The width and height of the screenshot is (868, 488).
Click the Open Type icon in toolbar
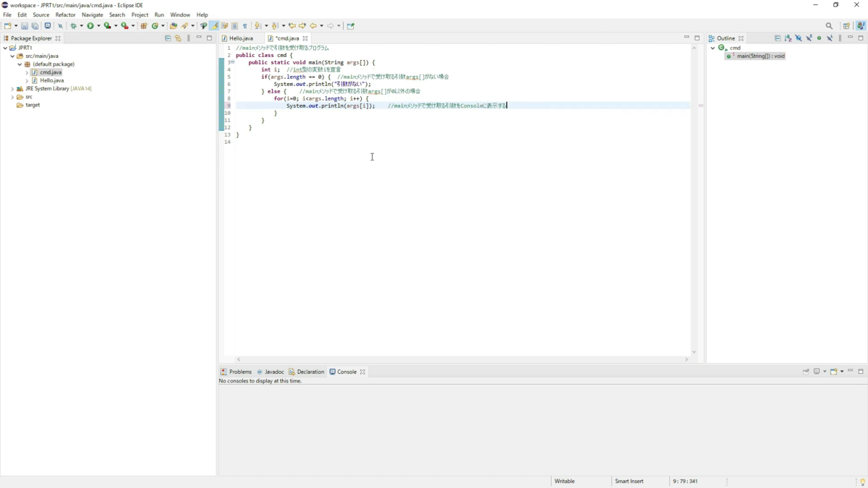click(174, 26)
